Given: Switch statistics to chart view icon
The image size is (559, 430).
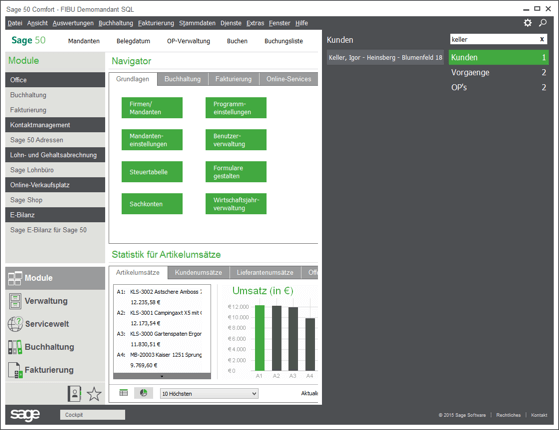Looking at the screenshot, I should click(143, 393).
